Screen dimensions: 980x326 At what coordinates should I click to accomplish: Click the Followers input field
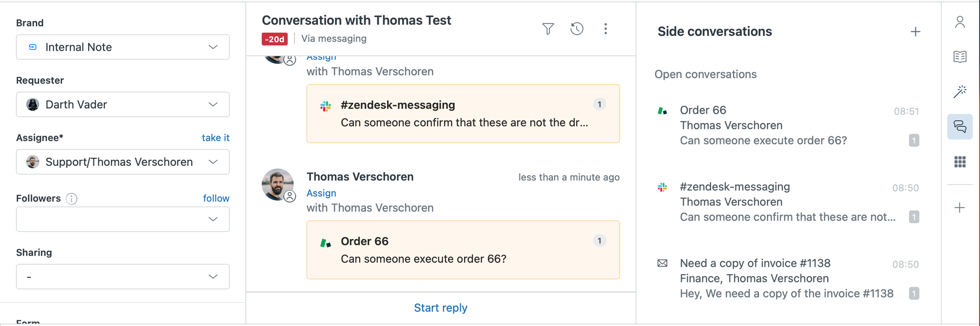point(113,219)
